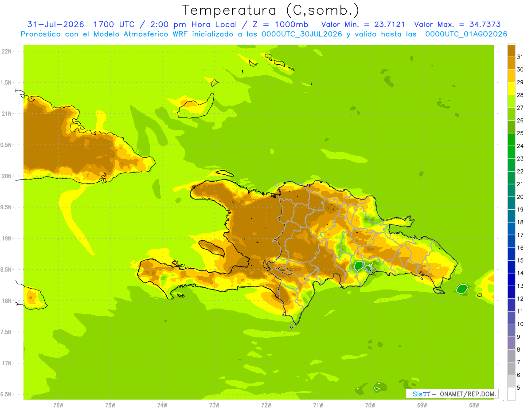Click the legend value label "25"
Screen dimensions: 532x411
[x=520, y=133]
